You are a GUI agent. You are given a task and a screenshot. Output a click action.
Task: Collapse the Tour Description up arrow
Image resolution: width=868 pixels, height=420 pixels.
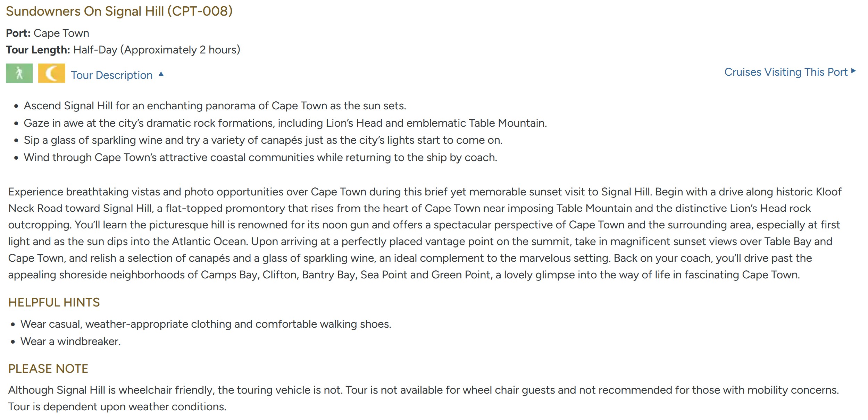(161, 74)
